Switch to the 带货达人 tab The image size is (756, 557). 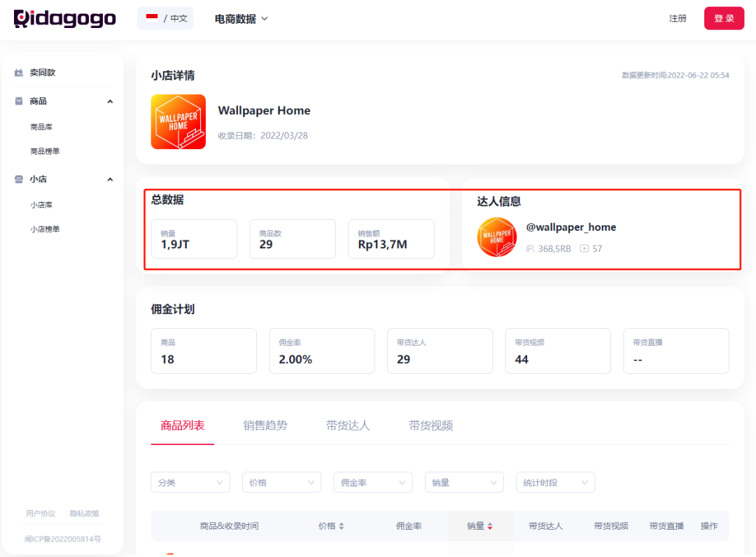[x=348, y=425]
